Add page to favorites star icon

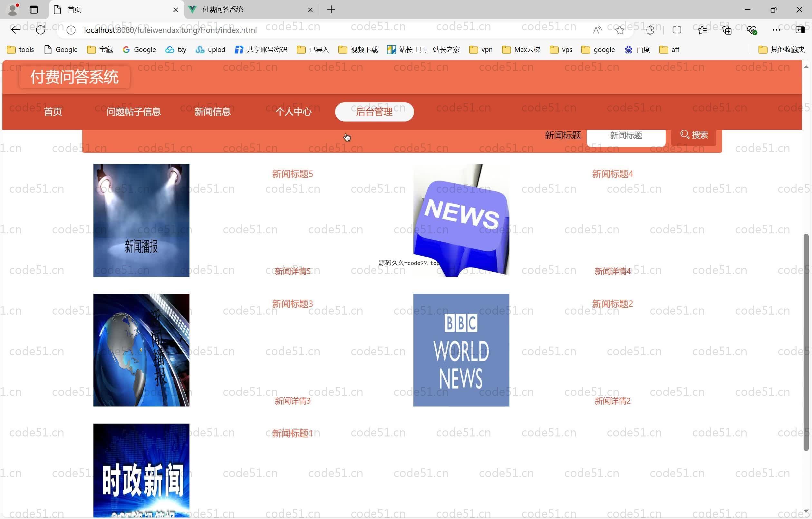619,30
